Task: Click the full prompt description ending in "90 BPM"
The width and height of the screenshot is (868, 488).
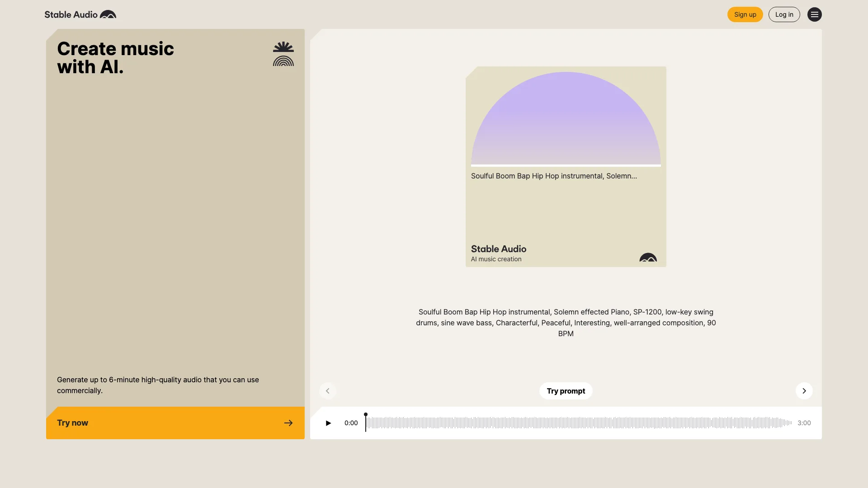Action: pyautogui.click(x=566, y=323)
